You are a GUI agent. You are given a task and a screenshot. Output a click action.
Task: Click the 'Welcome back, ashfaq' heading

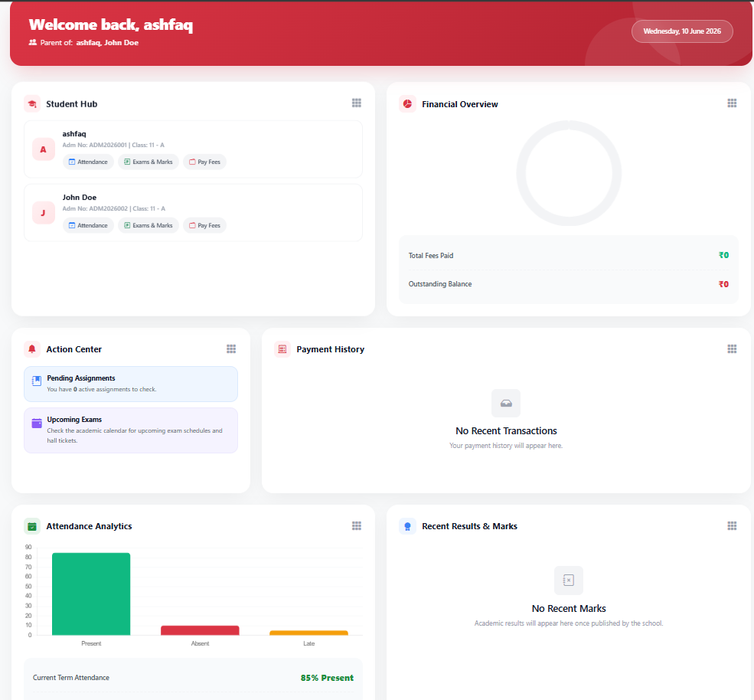[111, 25]
